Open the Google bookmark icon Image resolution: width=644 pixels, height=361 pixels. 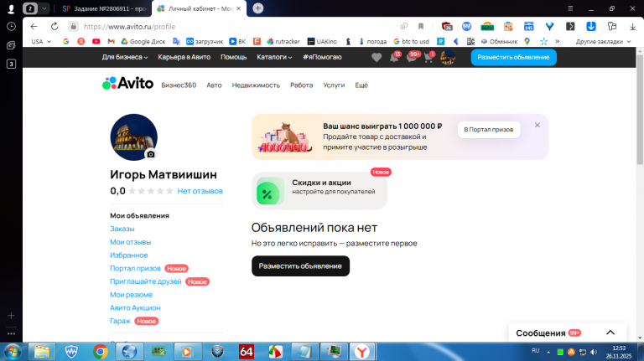click(65, 41)
